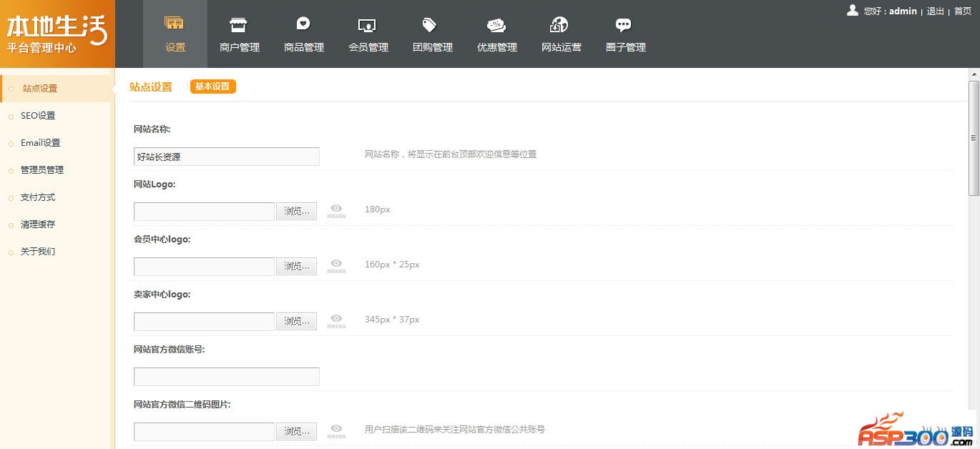Click the 首页 home link
Screen dimensions: 980x449
pyautogui.click(x=963, y=11)
